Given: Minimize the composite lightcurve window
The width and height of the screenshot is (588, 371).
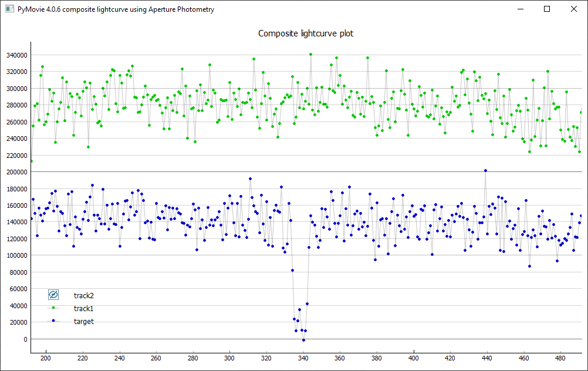Looking at the screenshot, I should (x=520, y=9).
